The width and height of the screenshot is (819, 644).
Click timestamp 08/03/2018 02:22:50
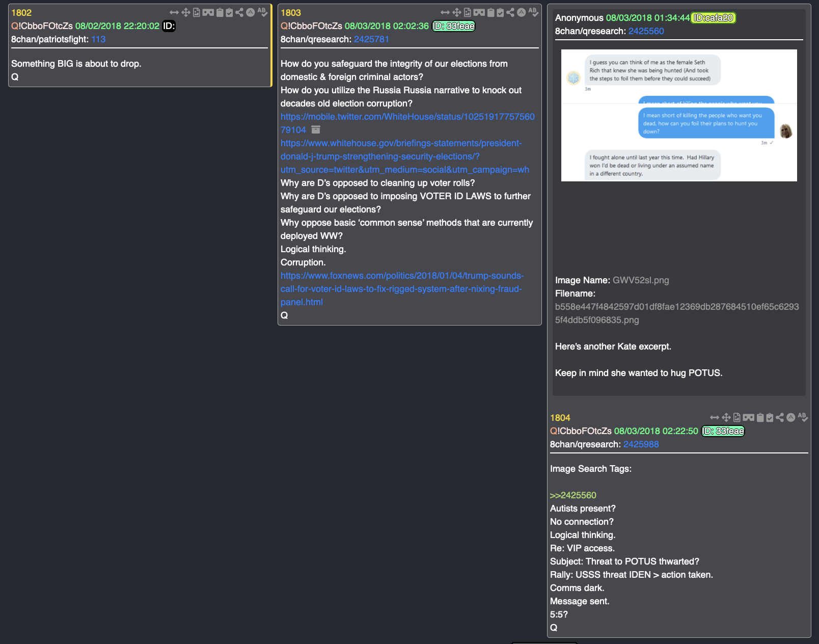coord(656,431)
